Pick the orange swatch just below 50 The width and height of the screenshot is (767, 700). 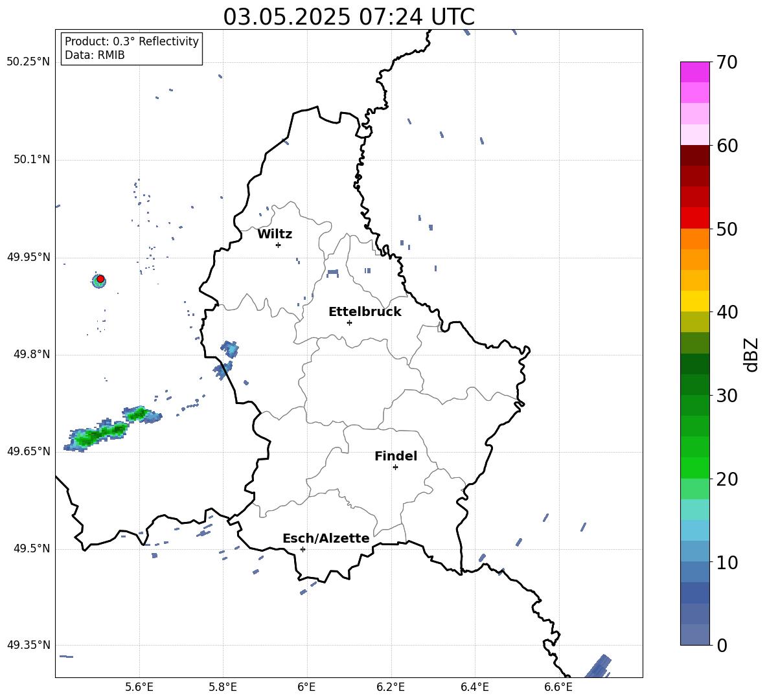[x=694, y=239]
